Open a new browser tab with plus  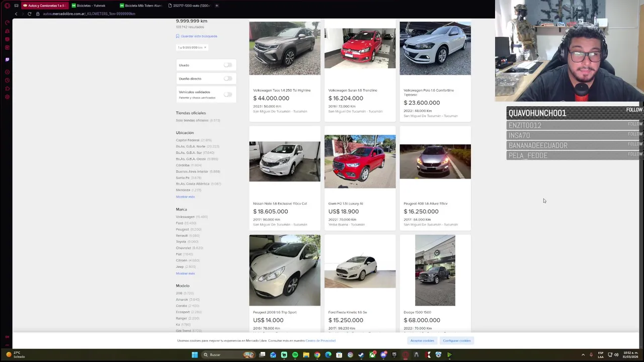click(x=217, y=6)
